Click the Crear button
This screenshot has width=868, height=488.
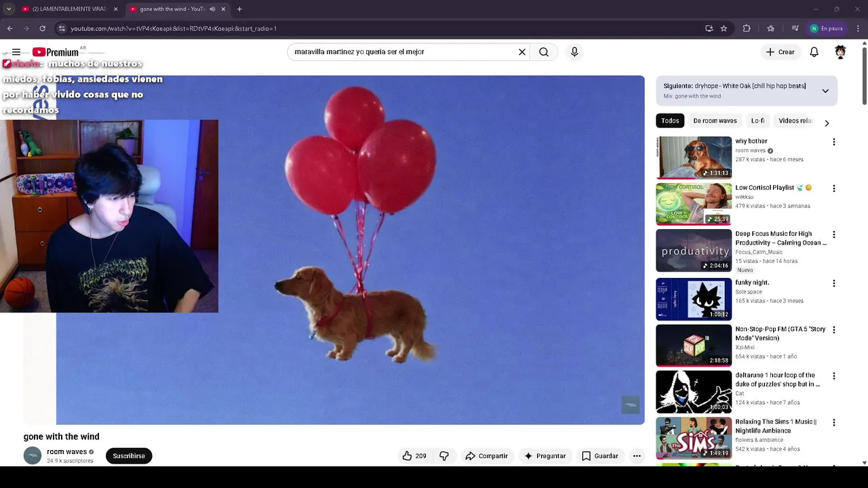[x=781, y=52]
